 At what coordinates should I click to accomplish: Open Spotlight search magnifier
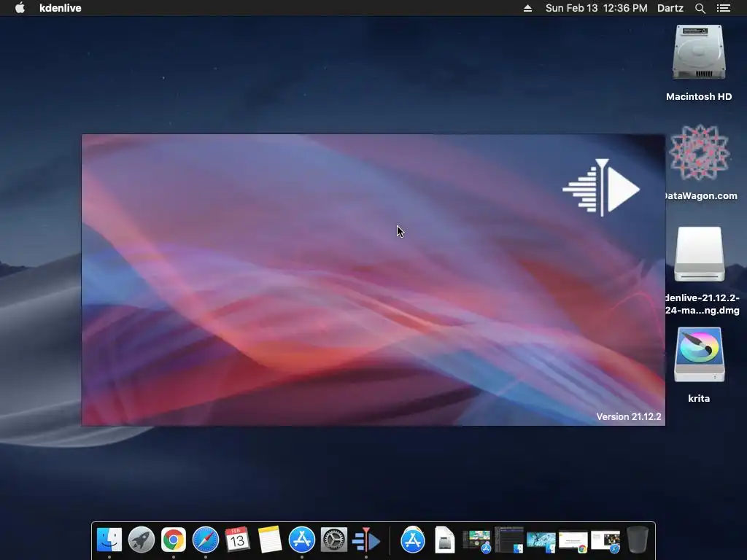[700, 8]
